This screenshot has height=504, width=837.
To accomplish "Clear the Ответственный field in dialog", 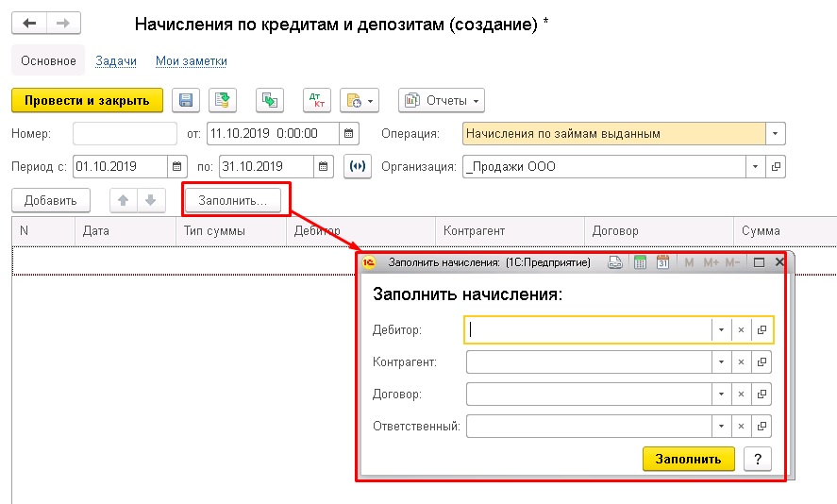I will pos(741,426).
